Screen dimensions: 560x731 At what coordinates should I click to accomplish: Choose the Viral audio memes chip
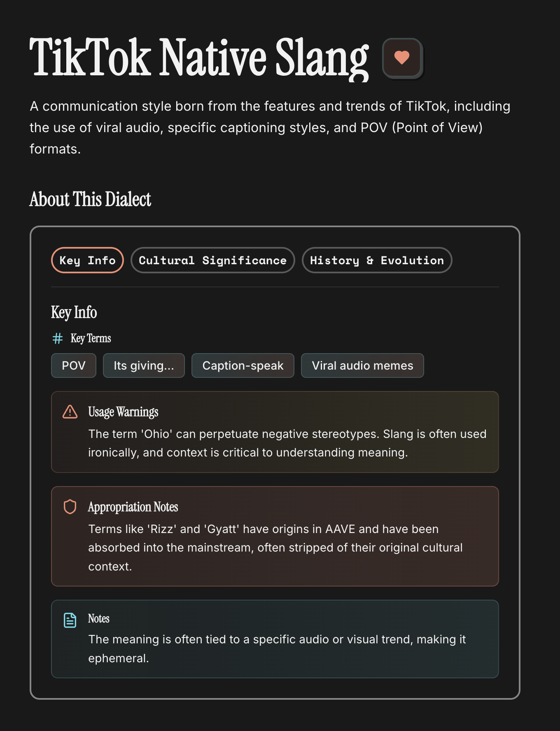tap(362, 365)
